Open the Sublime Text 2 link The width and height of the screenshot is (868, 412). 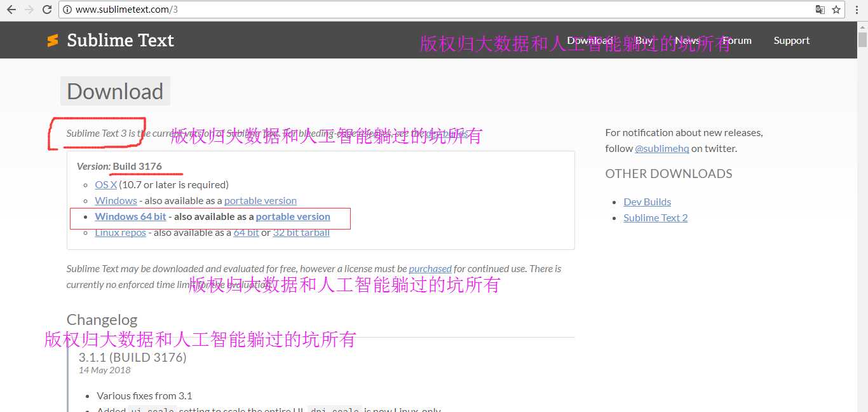click(x=655, y=217)
